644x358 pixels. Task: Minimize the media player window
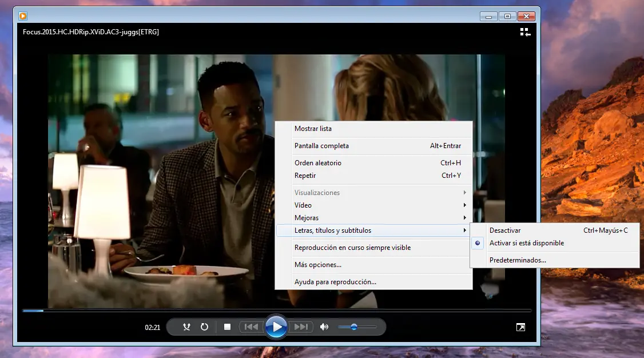tap(489, 17)
